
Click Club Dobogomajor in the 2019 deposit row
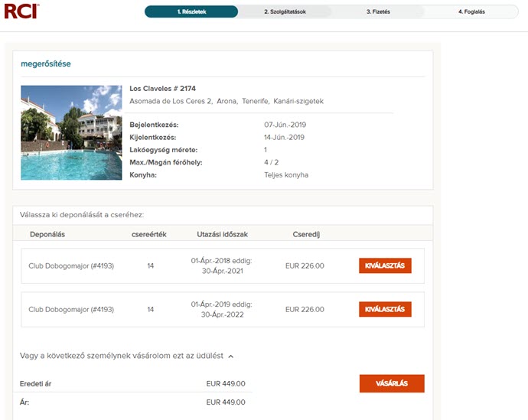(71, 310)
